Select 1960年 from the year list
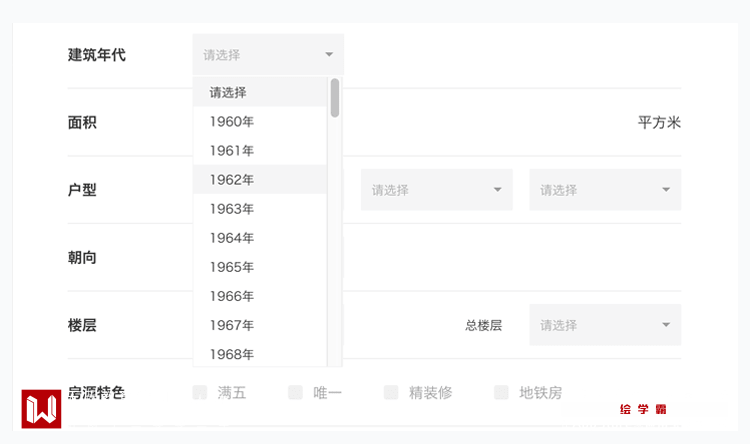Viewport: 750px width, 444px height. (x=232, y=122)
